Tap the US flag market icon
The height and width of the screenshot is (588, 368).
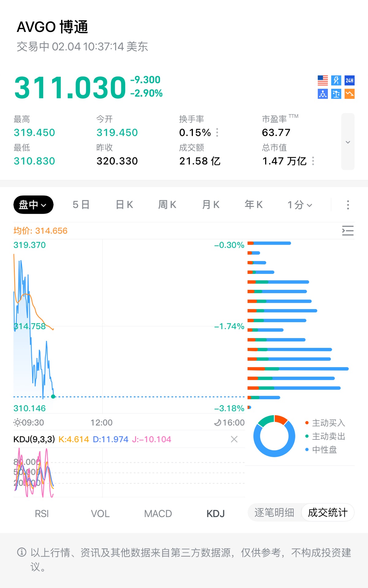[x=323, y=80]
